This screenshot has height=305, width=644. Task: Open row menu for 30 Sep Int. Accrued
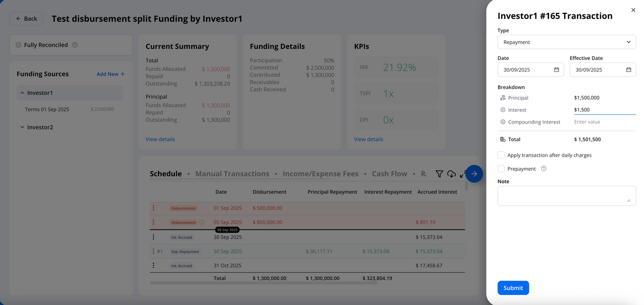pos(154,237)
